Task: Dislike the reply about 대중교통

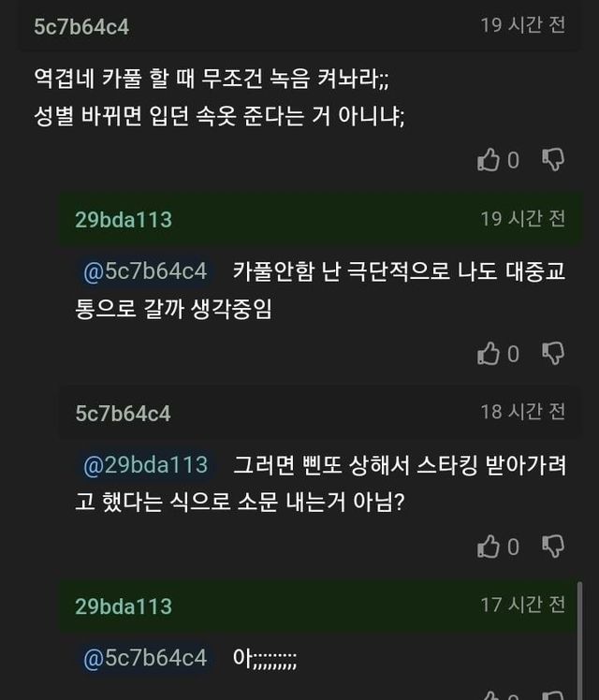Action: click(x=553, y=353)
